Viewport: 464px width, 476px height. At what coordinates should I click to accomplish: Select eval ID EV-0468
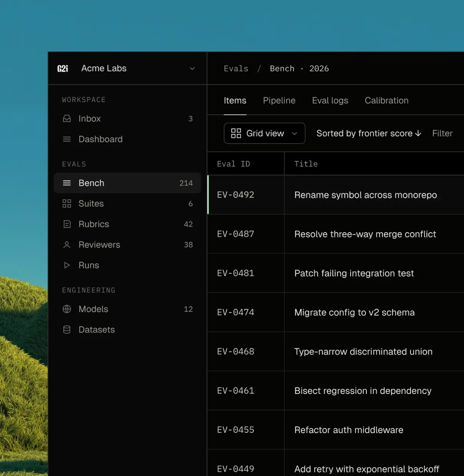tap(235, 352)
